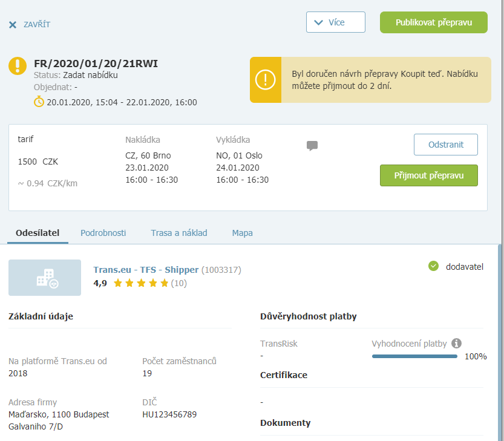Viewport: 504px width, 441px height.
Task: Click the yellow warning icon beside FR/2020/01/20/21RWI
Action: click(x=18, y=66)
